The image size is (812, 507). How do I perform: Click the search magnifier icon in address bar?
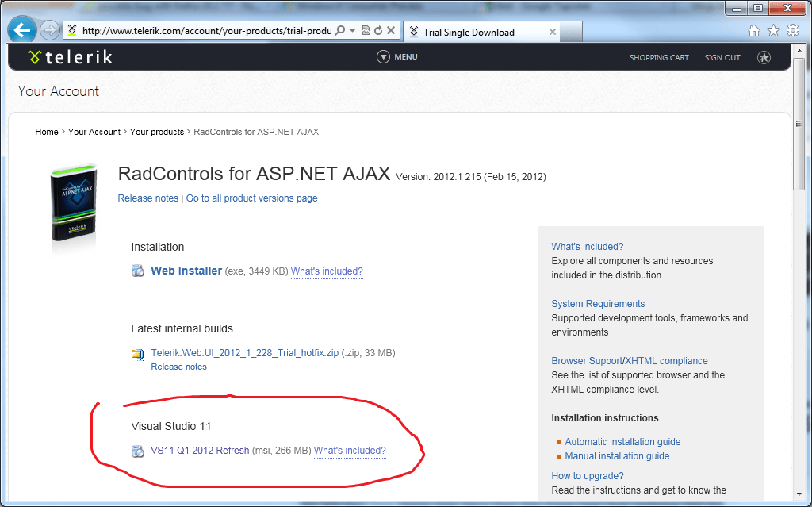pos(340,31)
